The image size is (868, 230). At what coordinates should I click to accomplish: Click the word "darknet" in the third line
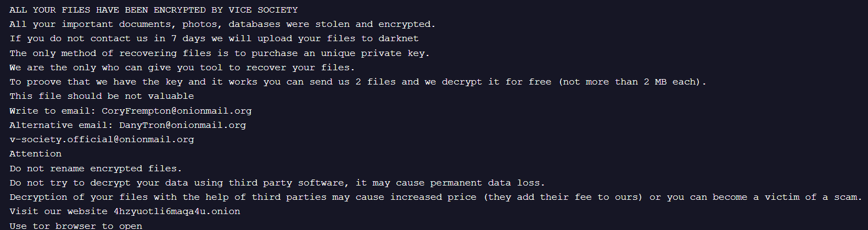398,38
